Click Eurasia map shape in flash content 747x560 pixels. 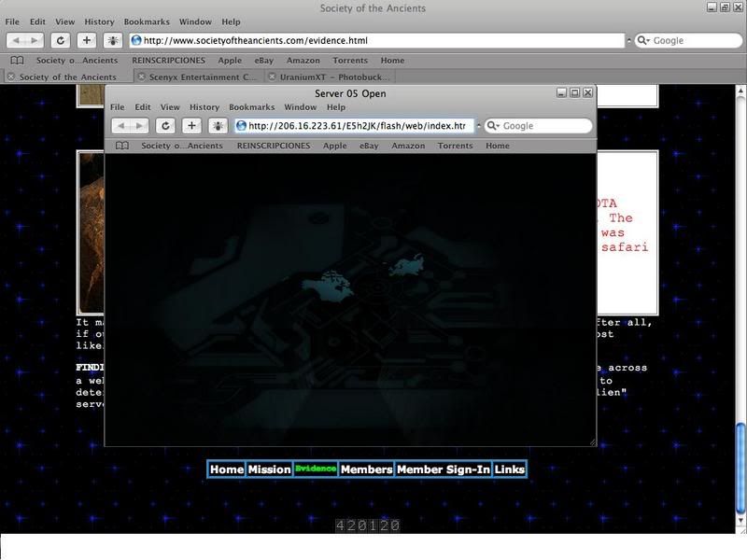coord(407,265)
